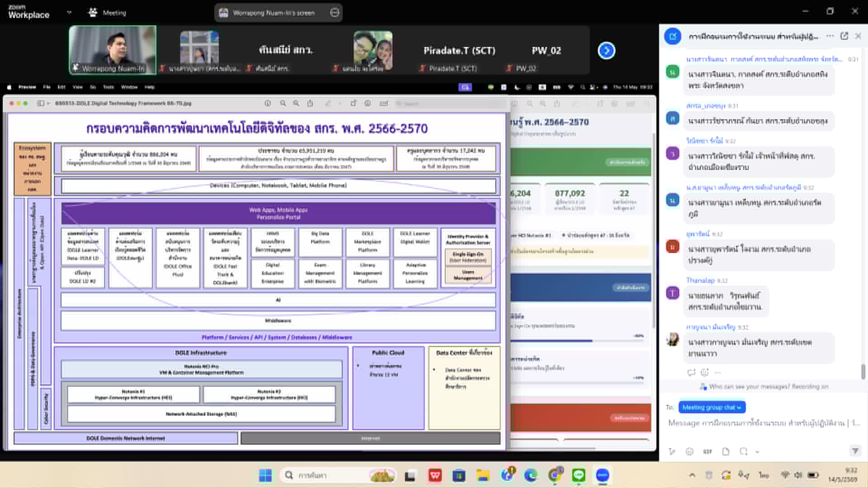
Task: Click Thanalap's purple T avatar in chat
Action: point(673,293)
